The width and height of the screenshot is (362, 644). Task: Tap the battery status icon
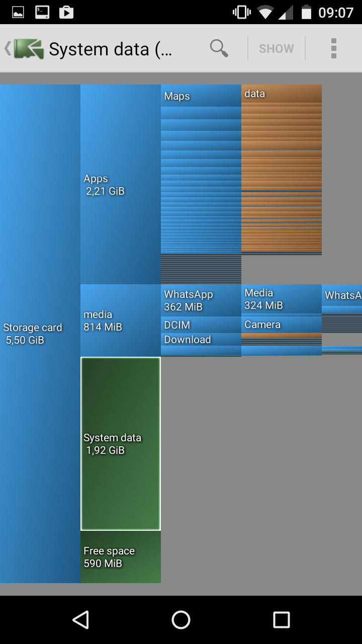[x=306, y=12]
